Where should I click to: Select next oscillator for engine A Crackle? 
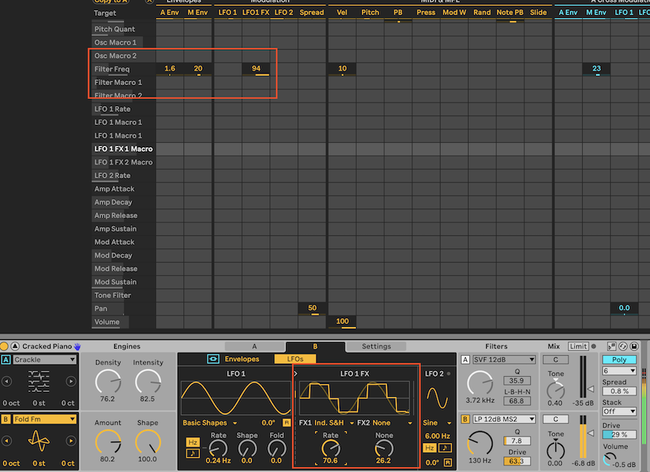point(71,381)
